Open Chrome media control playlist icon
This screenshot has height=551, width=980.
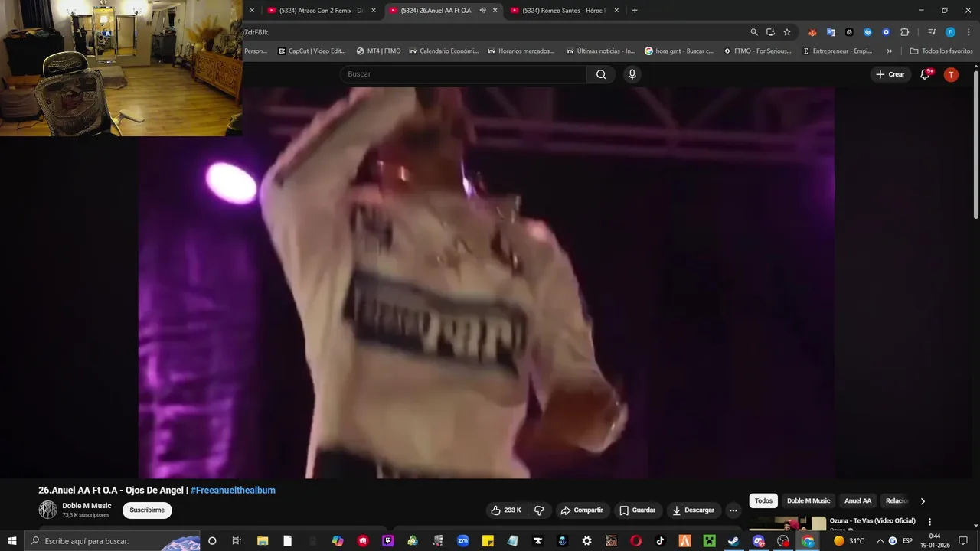tap(932, 32)
